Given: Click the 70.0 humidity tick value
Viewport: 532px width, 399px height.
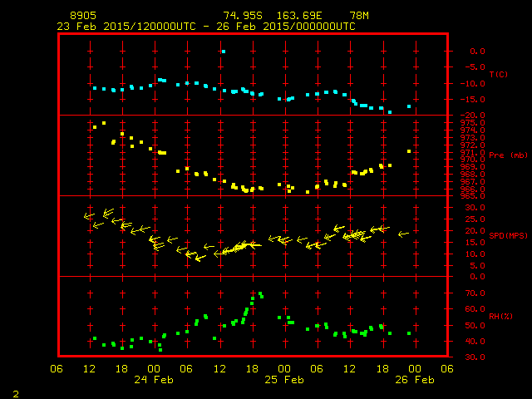Looking at the screenshot, I should [x=475, y=293].
